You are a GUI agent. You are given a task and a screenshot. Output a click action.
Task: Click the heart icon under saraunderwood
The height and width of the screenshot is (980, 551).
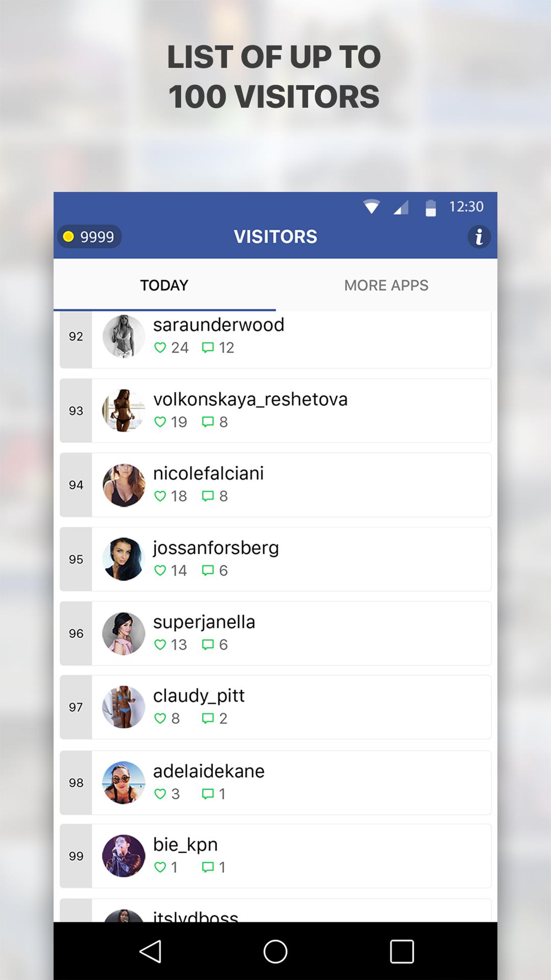160,348
